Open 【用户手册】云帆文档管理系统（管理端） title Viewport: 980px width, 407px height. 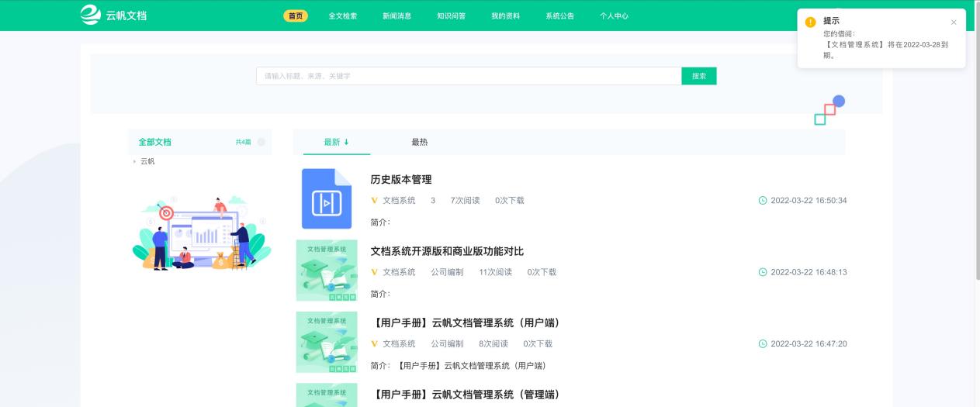click(x=466, y=394)
